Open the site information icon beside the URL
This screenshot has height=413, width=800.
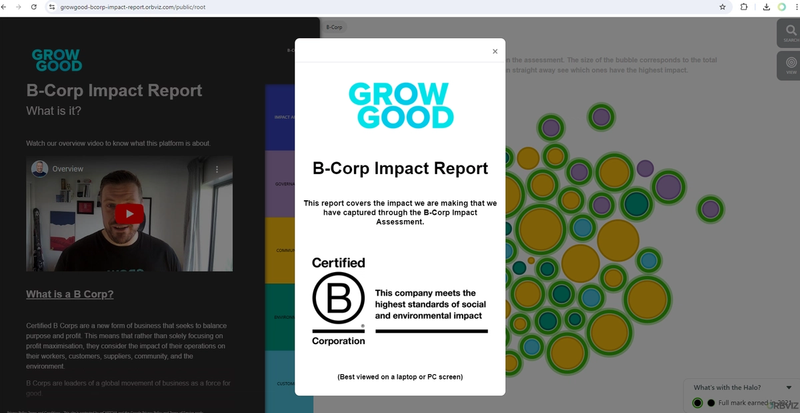52,7
